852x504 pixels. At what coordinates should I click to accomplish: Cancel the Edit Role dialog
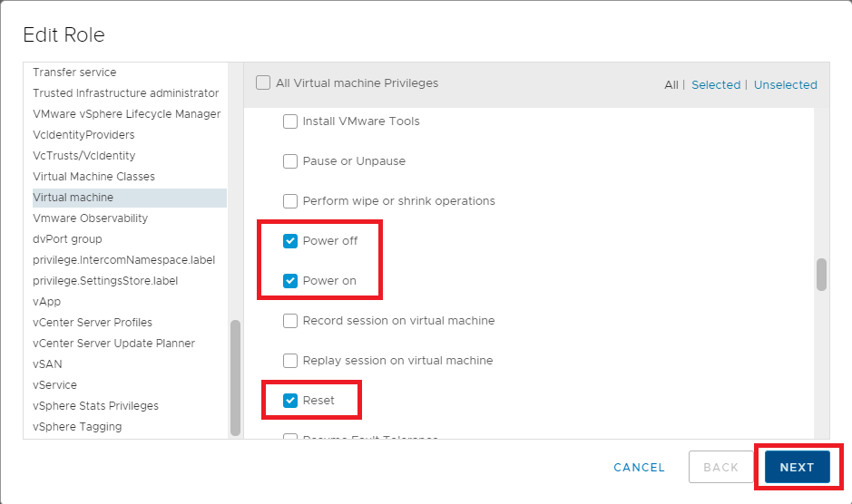point(639,468)
